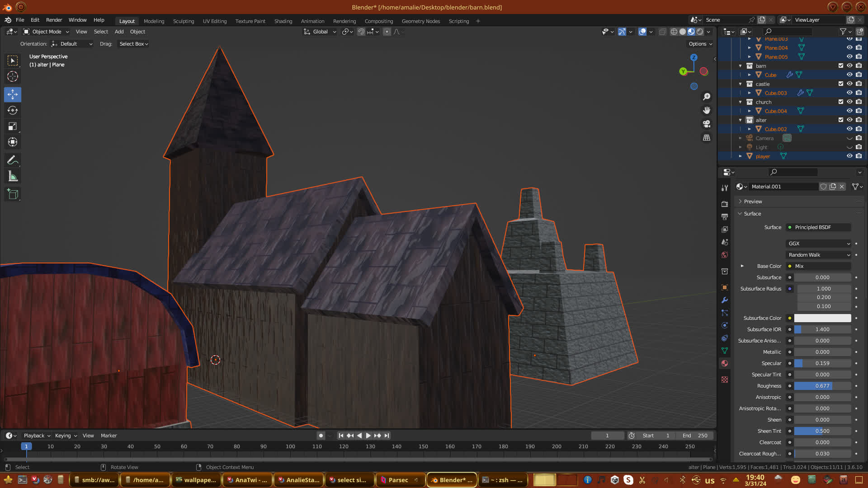
Task: Collapse the Surface panel
Action: pyautogui.click(x=752, y=214)
